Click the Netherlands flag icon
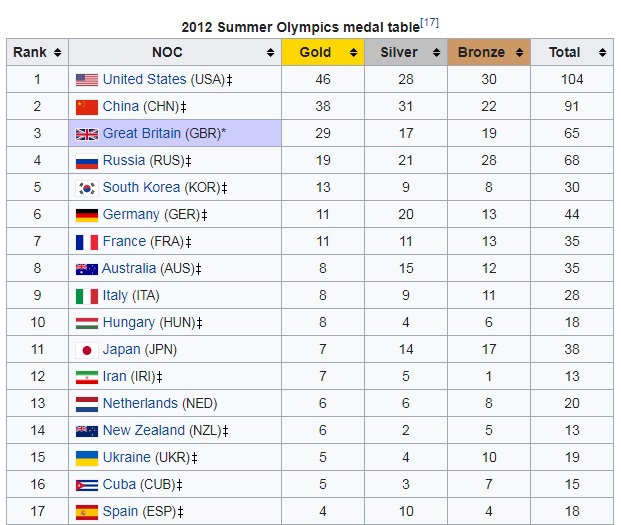 pyautogui.click(x=86, y=404)
